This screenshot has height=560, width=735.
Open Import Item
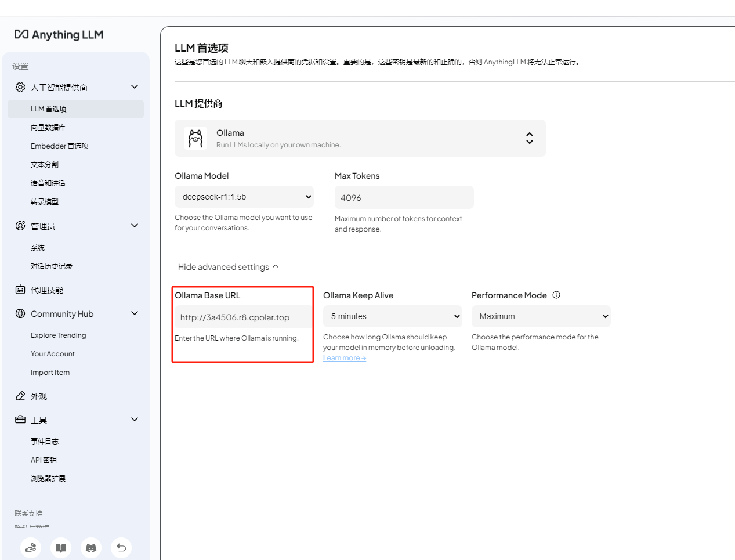click(50, 373)
